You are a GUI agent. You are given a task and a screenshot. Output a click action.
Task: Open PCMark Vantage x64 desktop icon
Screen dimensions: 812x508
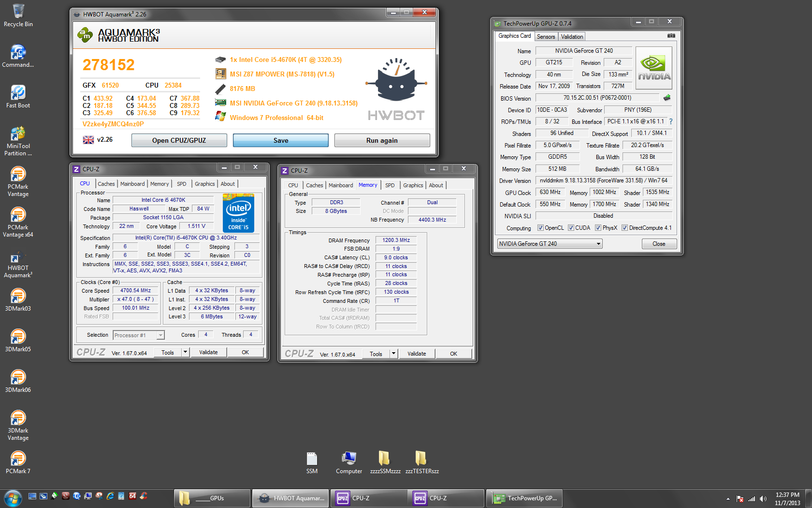coord(18,222)
